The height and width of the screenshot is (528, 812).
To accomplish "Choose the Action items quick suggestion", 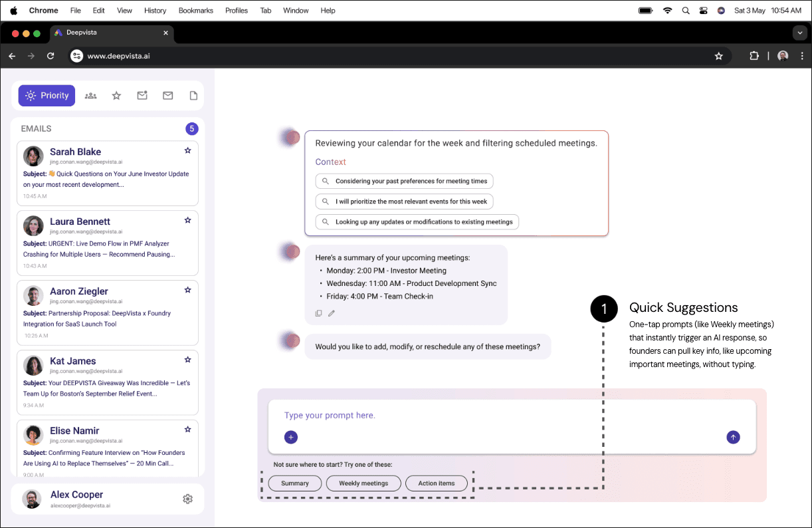I will (437, 483).
